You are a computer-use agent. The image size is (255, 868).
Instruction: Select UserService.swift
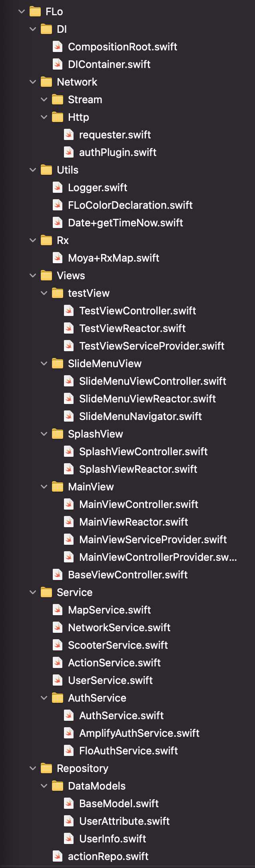tap(110, 680)
